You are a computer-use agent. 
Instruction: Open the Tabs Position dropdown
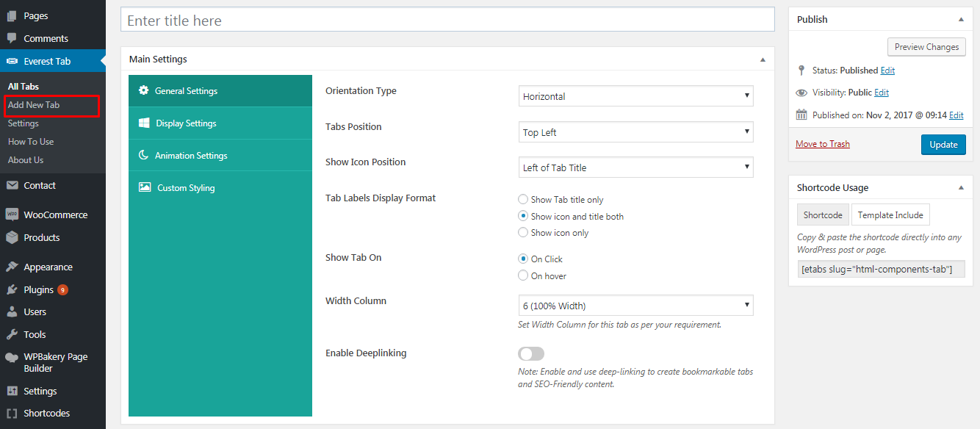point(635,132)
